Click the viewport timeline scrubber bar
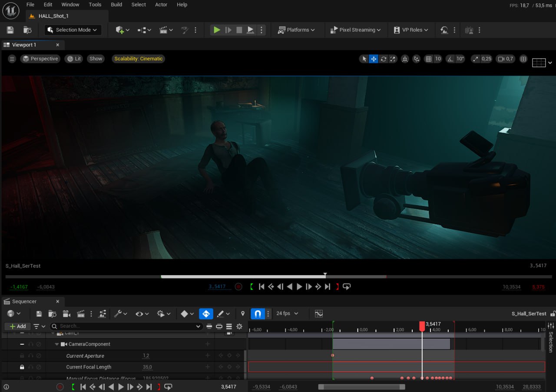Viewport: 556px width, 392px height. pos(278,276)
